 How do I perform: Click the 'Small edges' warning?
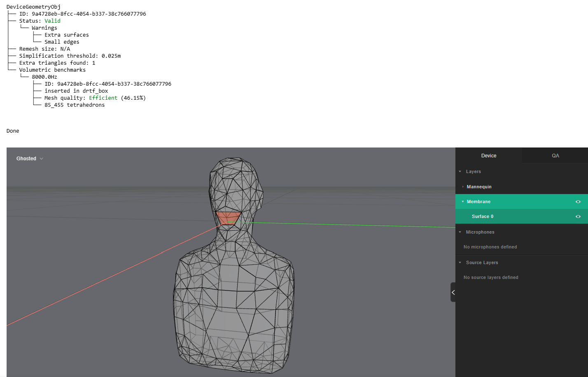coord(62,42)
